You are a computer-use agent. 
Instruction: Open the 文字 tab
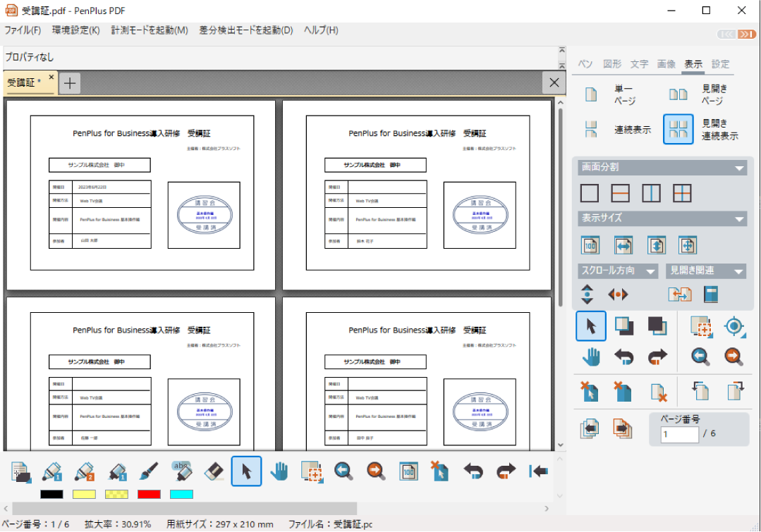[x=639, y=64]
